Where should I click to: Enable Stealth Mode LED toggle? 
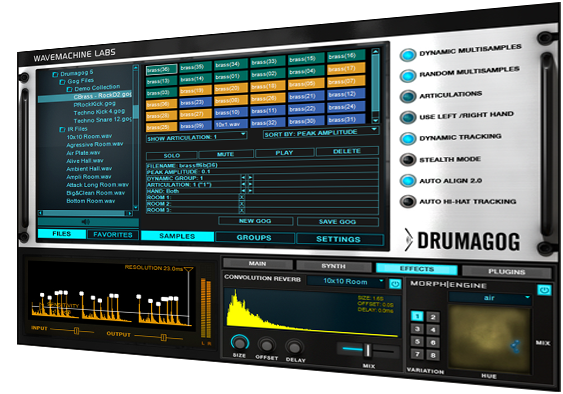[408, 160]
